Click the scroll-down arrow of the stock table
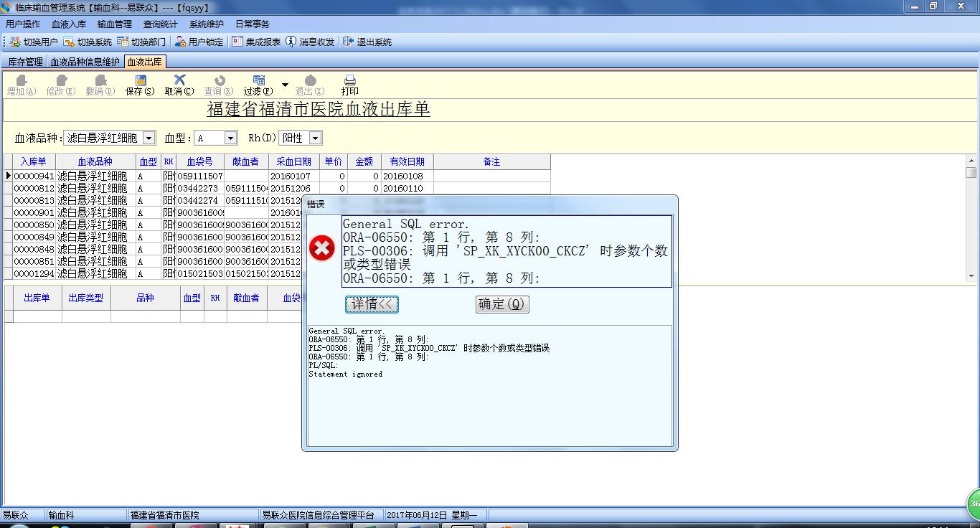 [x=971, y=276]
